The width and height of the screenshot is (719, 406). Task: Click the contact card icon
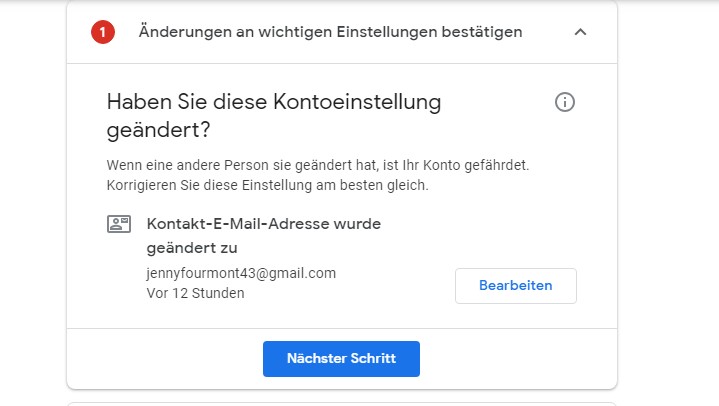(119, 224)
